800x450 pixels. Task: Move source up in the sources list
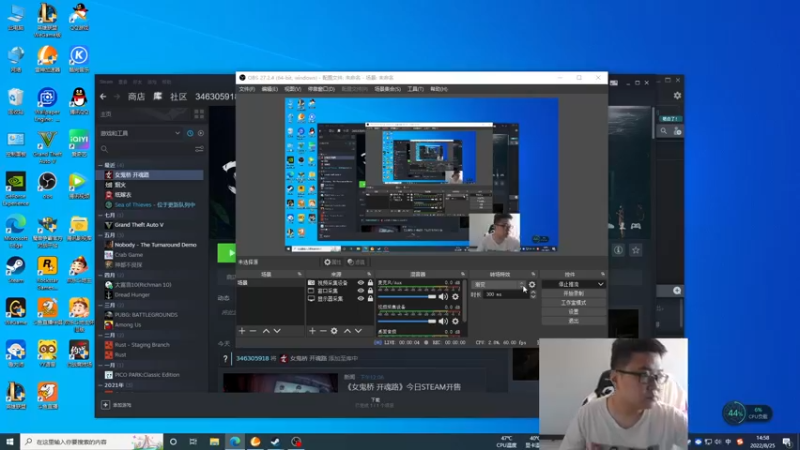pyautogui.click(x=347, y=331)
